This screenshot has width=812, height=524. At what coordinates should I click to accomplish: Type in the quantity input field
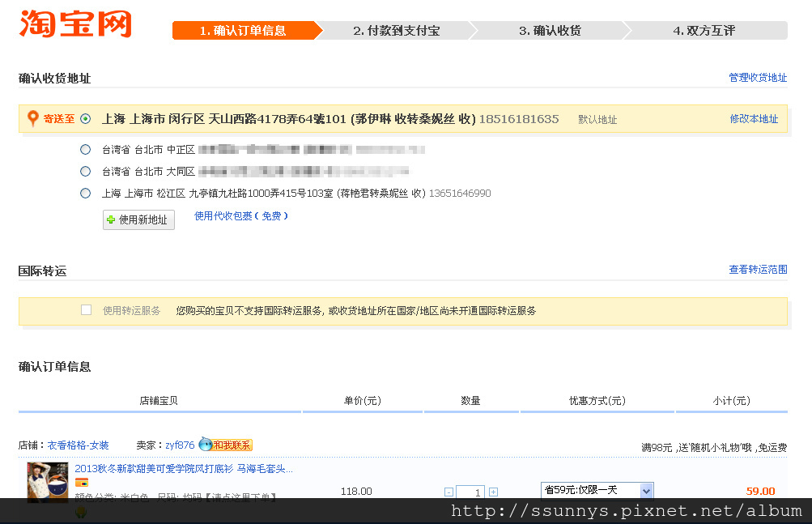point(470,492)
